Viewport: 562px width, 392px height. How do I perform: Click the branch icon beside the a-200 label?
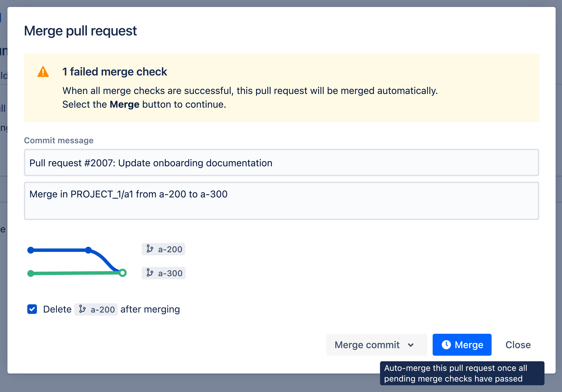click(150, 249)
